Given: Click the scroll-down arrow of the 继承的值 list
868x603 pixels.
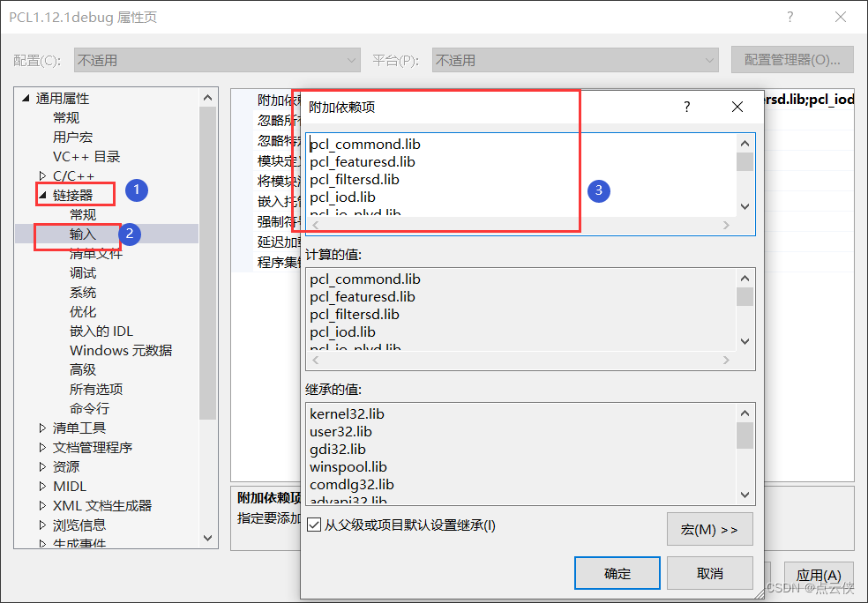Looking at the screenshot, I should tap(745, 495).
